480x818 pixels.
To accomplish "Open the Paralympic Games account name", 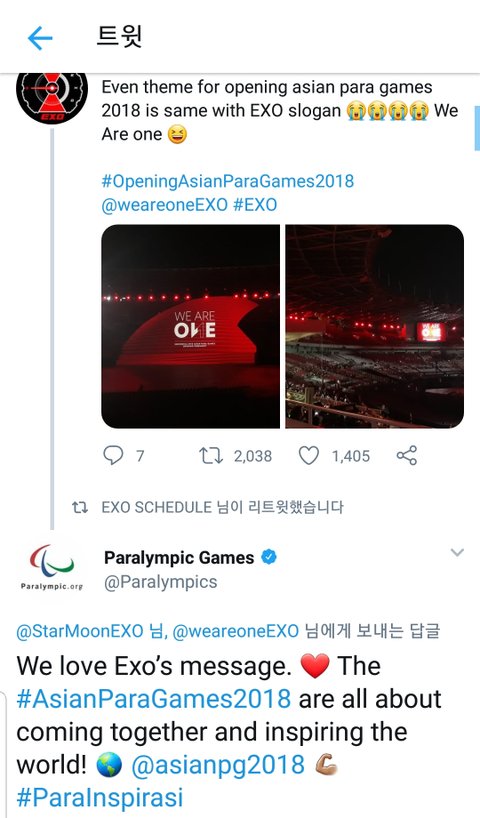I will tap(179, 558).
